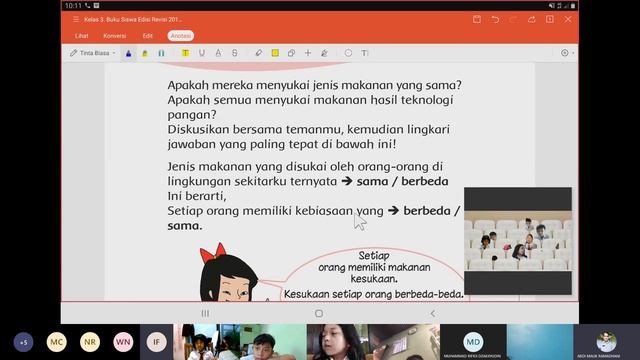This screenshot has width=640, height=360.
Task: Open the hamburger menu beside the document title
Action: coord(76,19)
